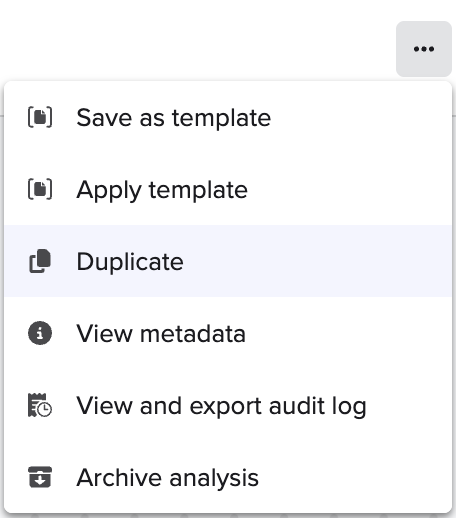Make a copy using the Duplicate entry
The height and width of the screenshot is (518, 456).
click(228, 261)
